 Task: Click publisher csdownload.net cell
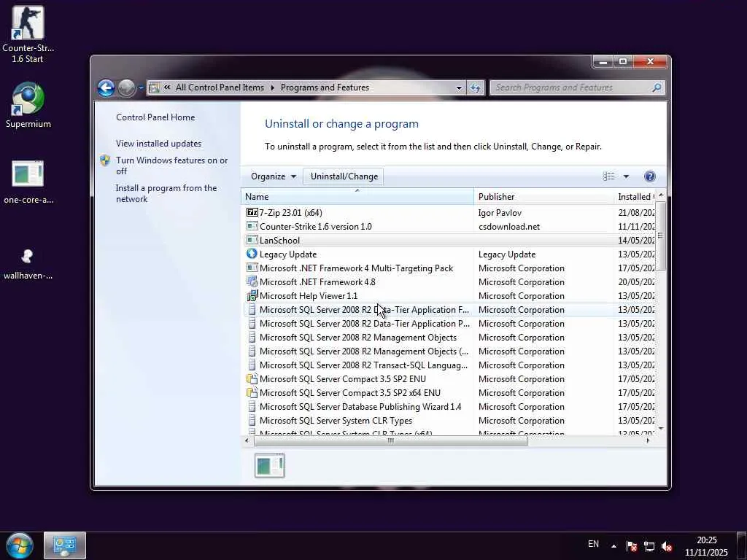[508, 227]
